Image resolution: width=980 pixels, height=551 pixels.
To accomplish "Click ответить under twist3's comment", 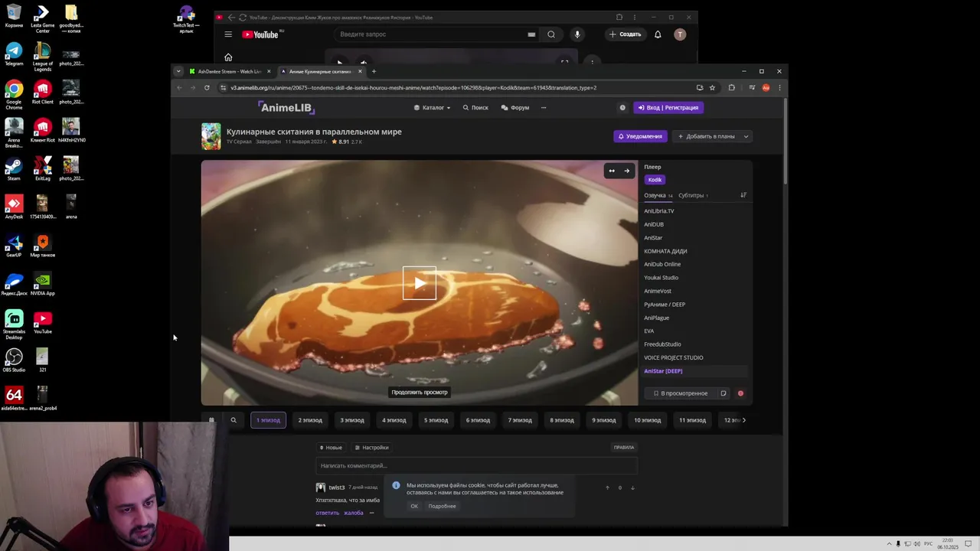I will (x=327, y=513).
